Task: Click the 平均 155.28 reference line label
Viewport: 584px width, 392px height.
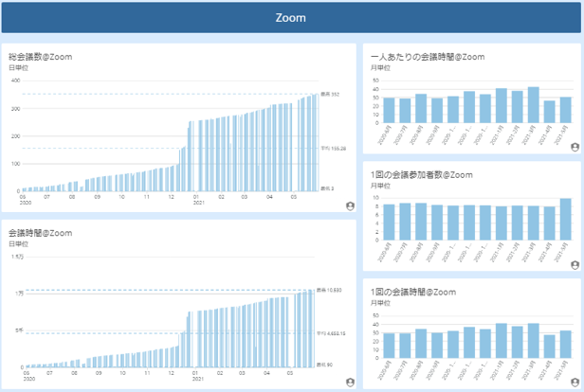Action: click(x=332, y=149)
